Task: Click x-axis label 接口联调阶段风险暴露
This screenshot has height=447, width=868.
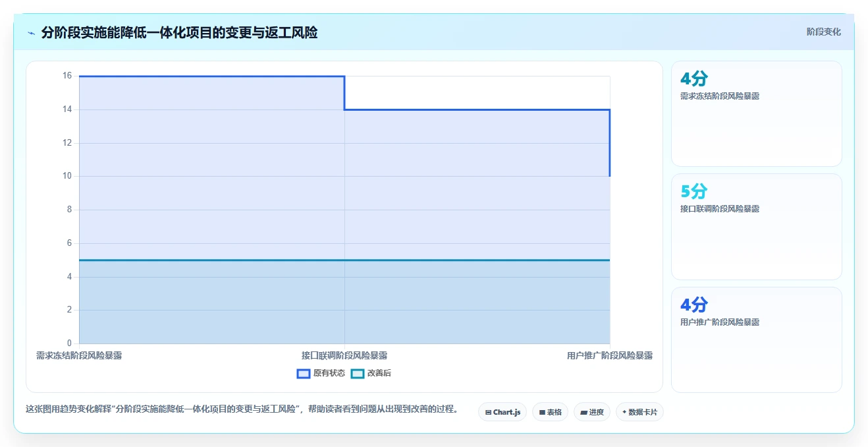Action: [x=344, y=355]
